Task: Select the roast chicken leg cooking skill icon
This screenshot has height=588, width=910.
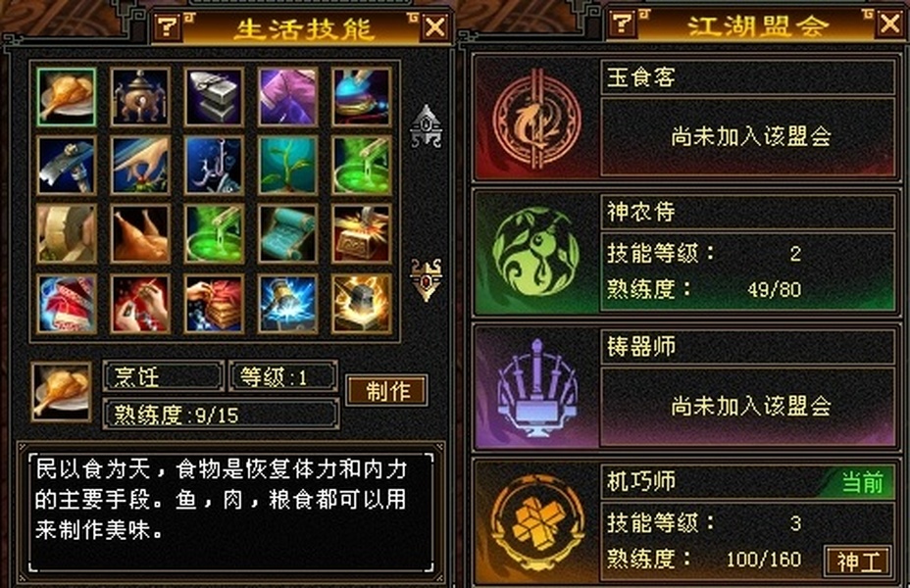Action: tap(66, 97)
